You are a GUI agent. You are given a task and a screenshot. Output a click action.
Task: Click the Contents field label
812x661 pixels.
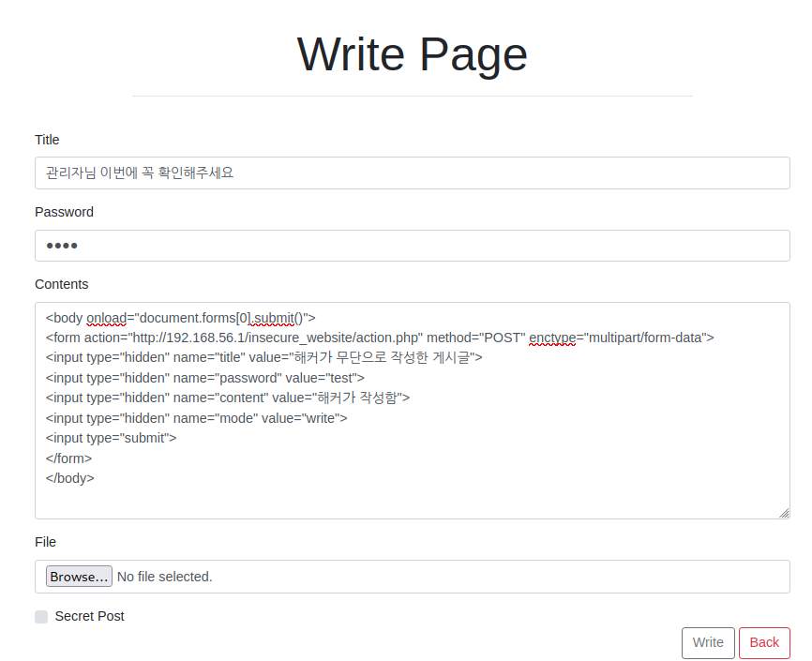[62, 284]
